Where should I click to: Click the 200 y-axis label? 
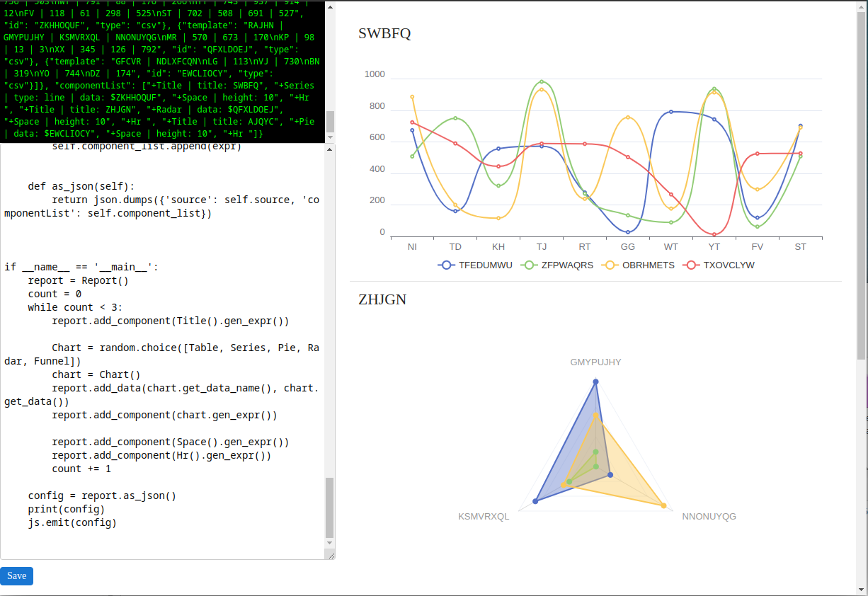click(x=377, y=200)
